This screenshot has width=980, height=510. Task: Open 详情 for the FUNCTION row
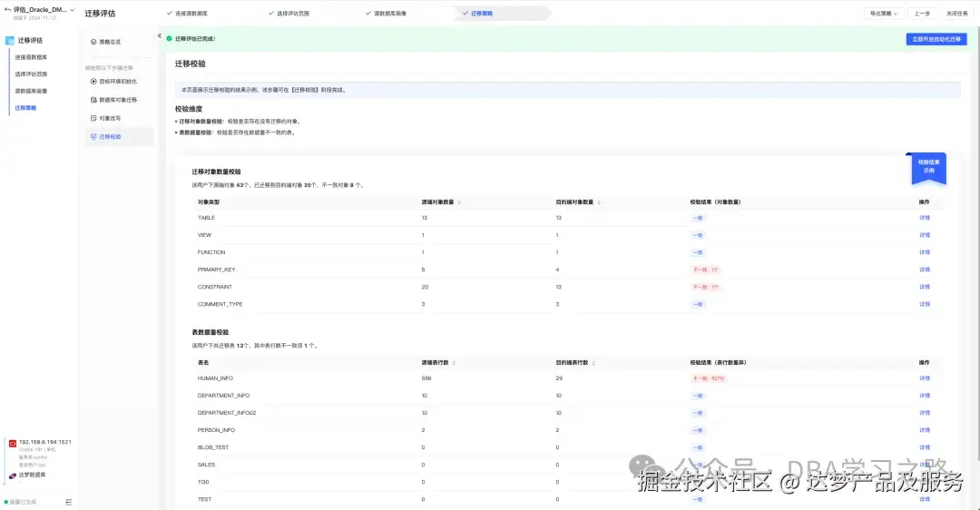point(925,252)
